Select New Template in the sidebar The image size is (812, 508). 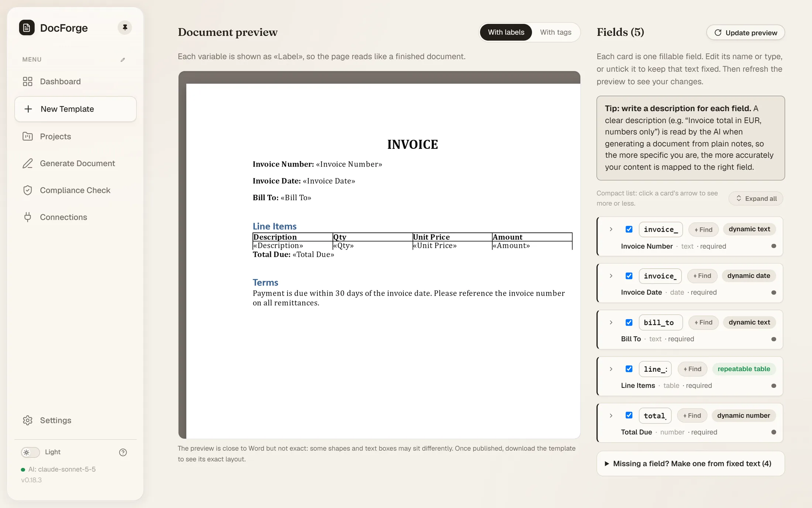pos(75,109)
